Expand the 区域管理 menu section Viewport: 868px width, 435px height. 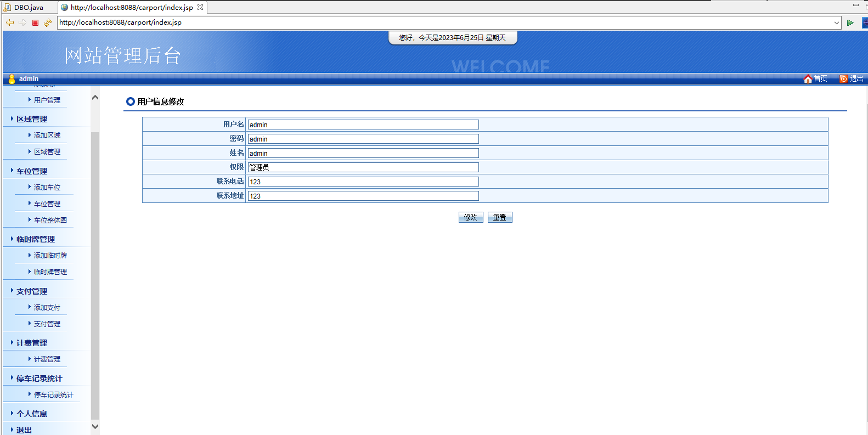(32, 119)
